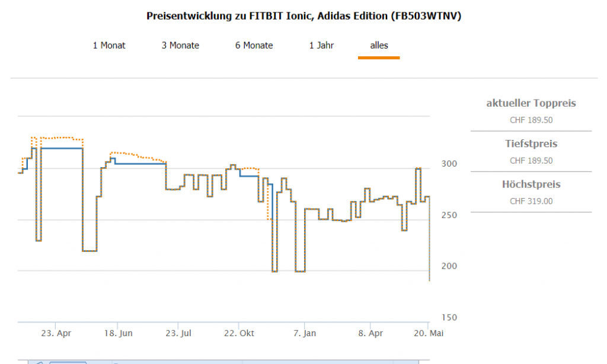The height and width of the screenshot is (364, 607).
Task: Click the CHF 319.00 highest price value
Action: 531,201
